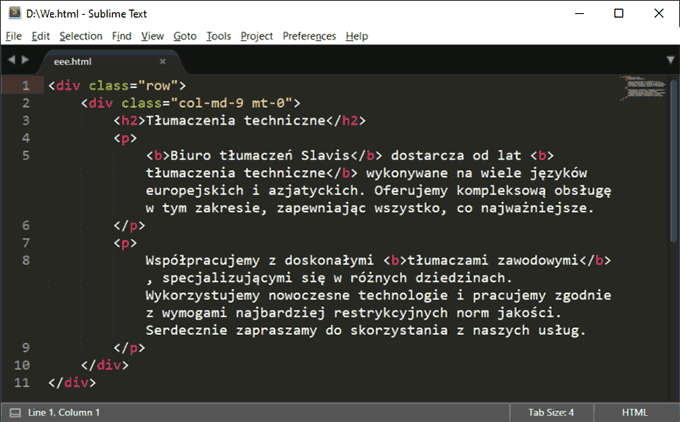
Task: Open the Help menu
Action: 356,36
